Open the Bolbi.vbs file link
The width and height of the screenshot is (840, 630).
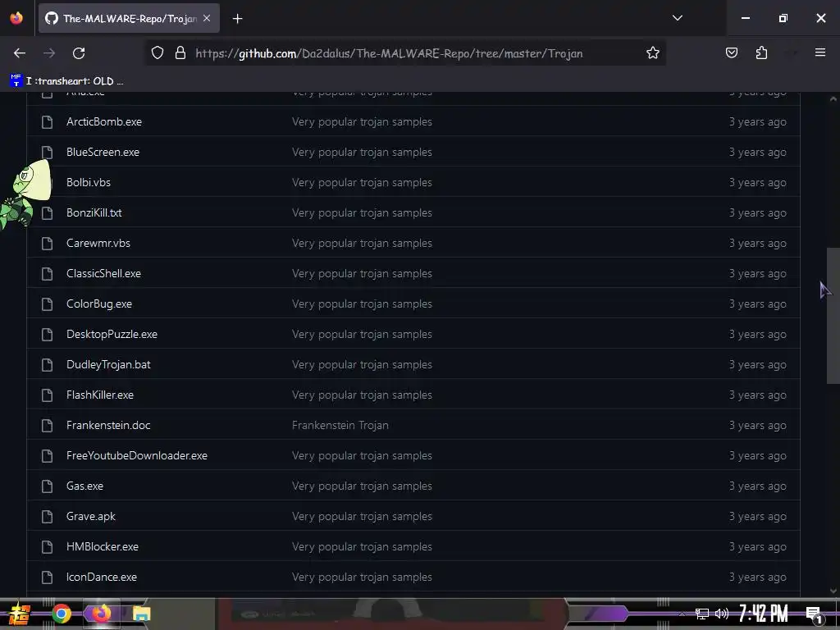89,182
